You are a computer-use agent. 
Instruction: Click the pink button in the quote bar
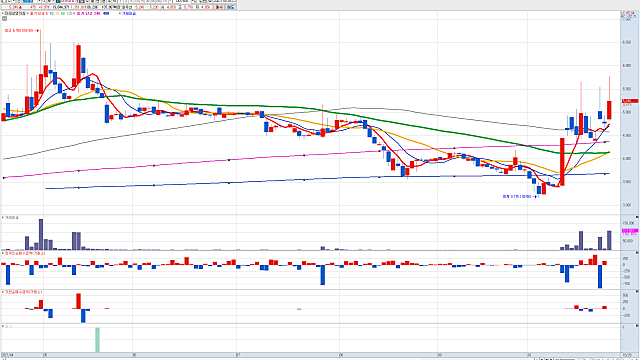(x=220, y=7)
